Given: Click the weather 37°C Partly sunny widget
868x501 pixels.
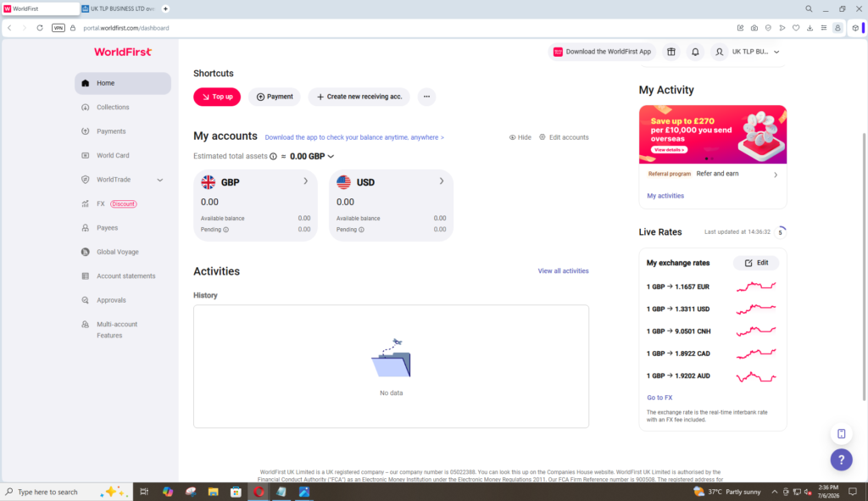Looking at the screenshot, I should (x=726, y=492).
